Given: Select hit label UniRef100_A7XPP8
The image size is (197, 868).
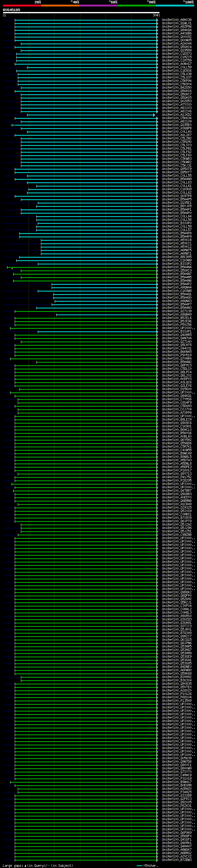Looking at the screenshot, I should (x=177, y=413).
